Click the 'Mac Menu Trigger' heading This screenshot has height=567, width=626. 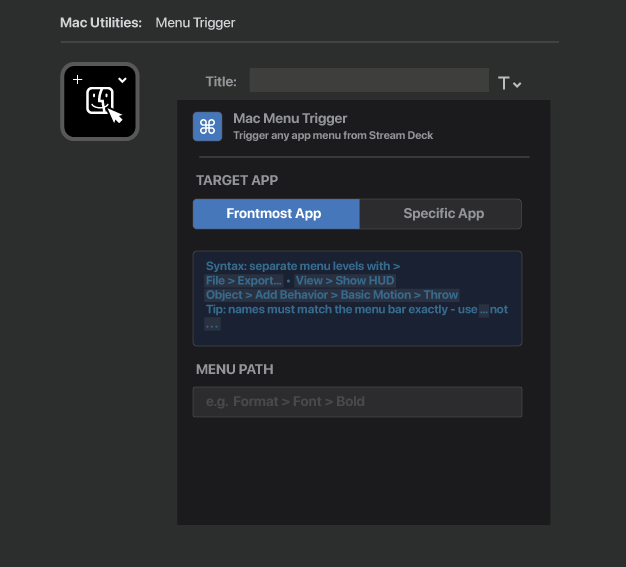coord(290,119)
